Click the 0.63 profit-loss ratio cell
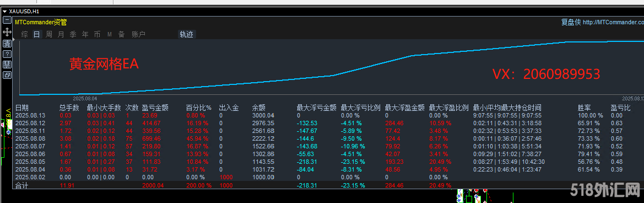This screenshot has width=644, height=203. coord(616,123)
